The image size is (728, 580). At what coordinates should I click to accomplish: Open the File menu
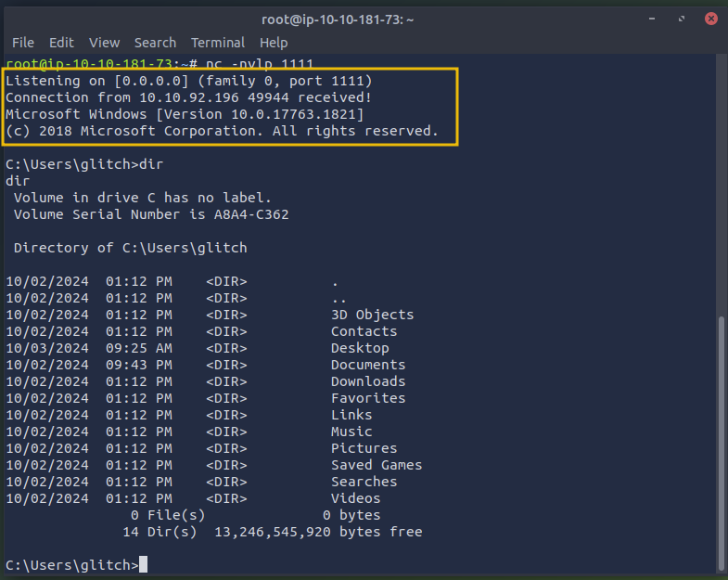click(x=23, y=43)
